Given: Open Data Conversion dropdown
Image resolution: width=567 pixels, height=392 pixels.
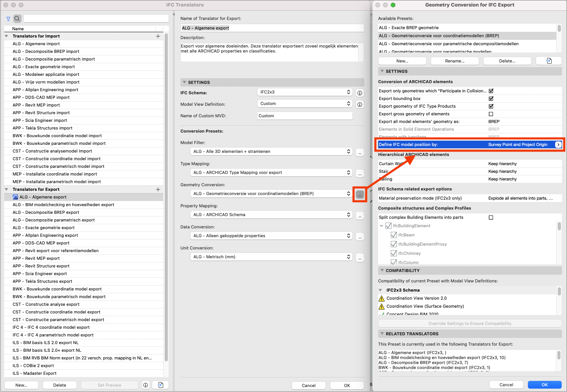Looking at the screenshot, I should [271, 236].
